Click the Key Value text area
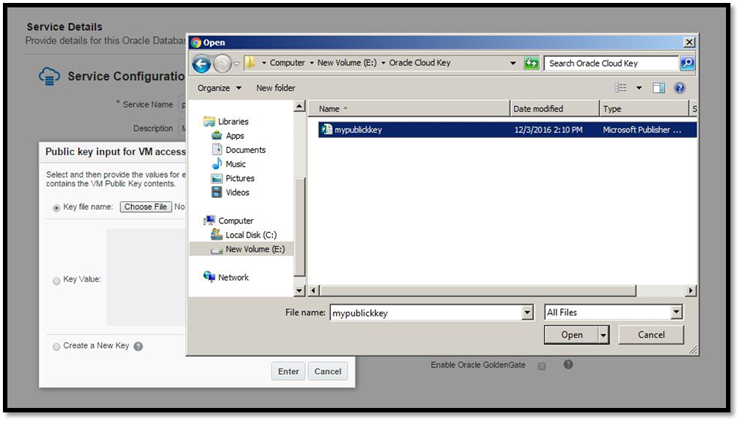 (145, 278)
